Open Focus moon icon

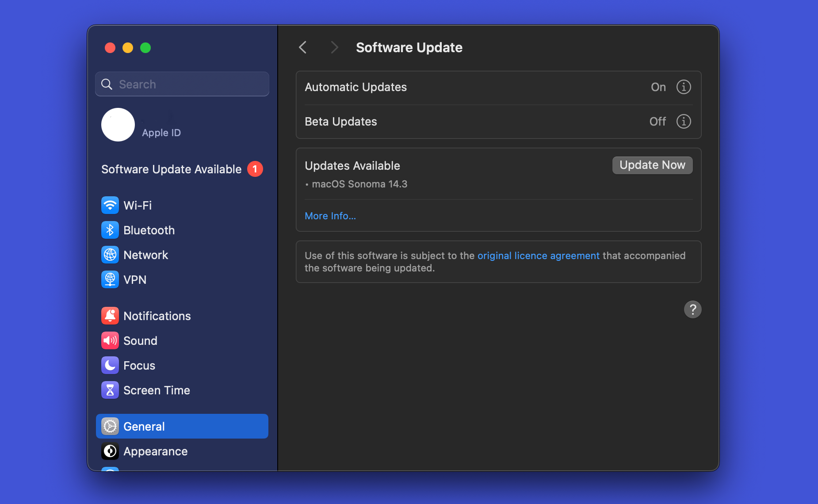tap(110, 365)
